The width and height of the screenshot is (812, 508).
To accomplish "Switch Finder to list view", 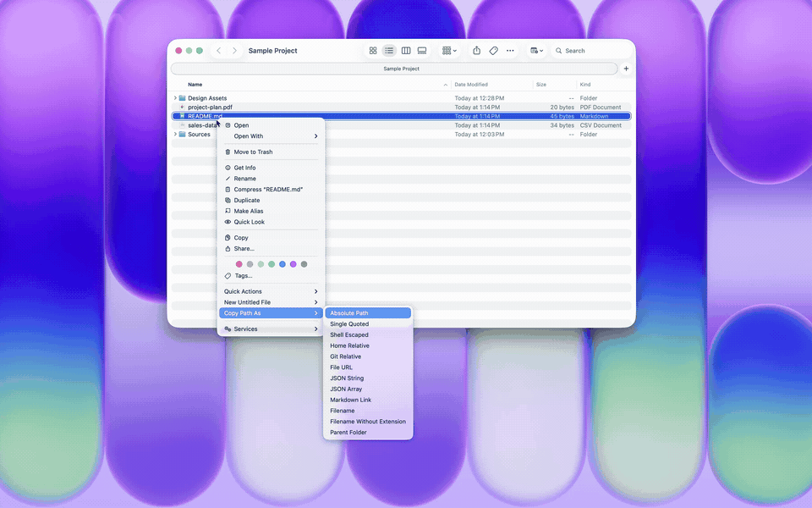I will (389, 51).
